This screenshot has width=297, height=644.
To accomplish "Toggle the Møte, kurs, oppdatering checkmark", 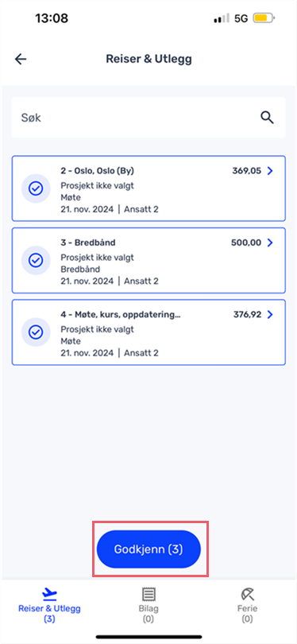I will pyautogui.click(x=36, y=332).
